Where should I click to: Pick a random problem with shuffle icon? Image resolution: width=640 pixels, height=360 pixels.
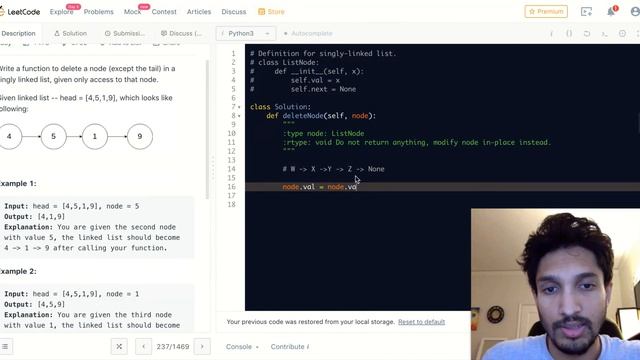click(x=119, y=347)
